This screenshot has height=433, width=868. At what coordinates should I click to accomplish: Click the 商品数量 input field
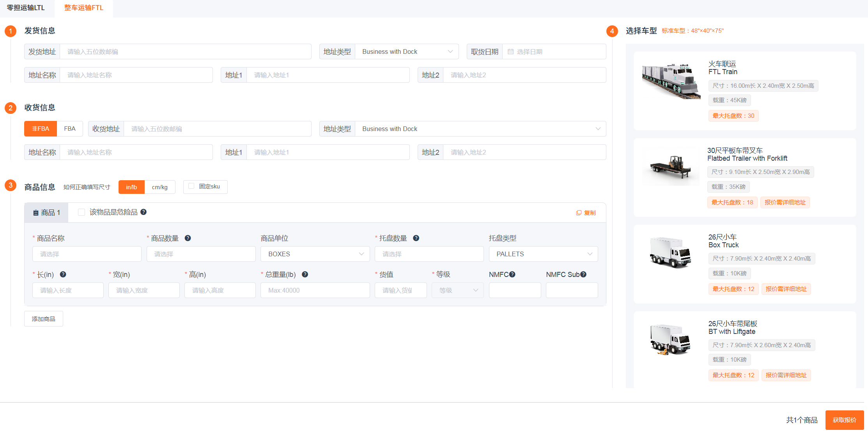tap(201, 254)
